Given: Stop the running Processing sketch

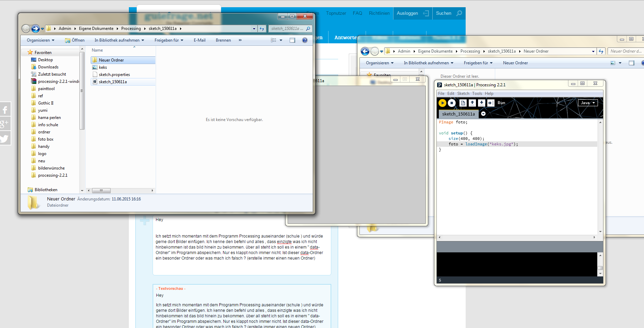Looking at the screenshot, I should [x=452, y=103].
